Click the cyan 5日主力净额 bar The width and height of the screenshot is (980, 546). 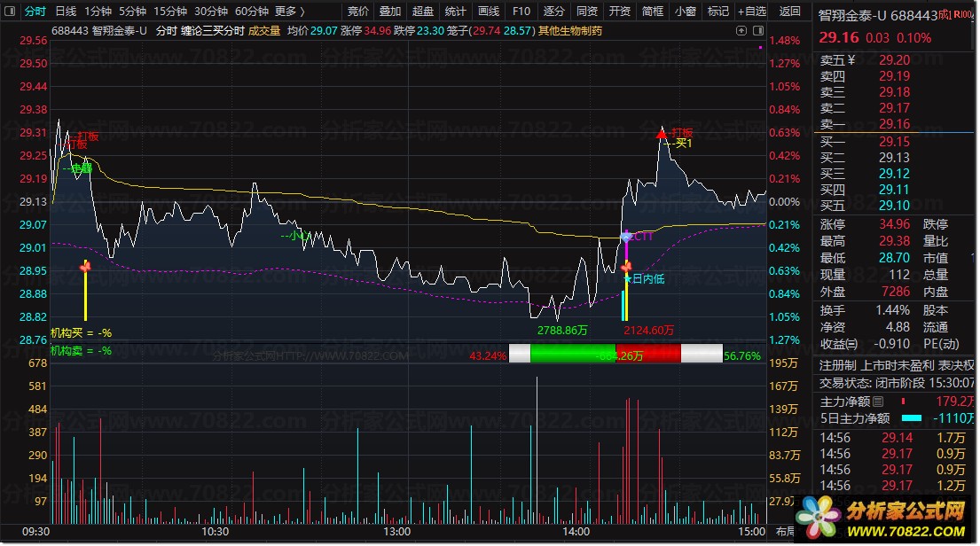tap(912, 418)
